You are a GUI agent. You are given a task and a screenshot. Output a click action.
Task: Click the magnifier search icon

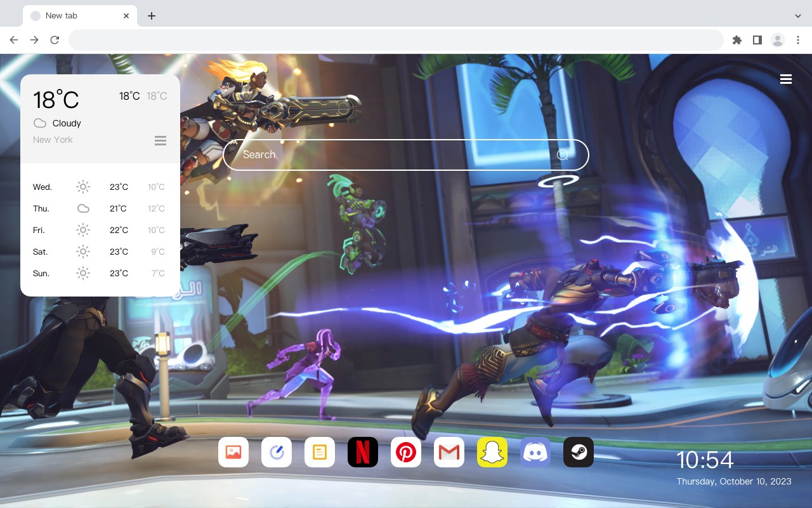[563, 155]
